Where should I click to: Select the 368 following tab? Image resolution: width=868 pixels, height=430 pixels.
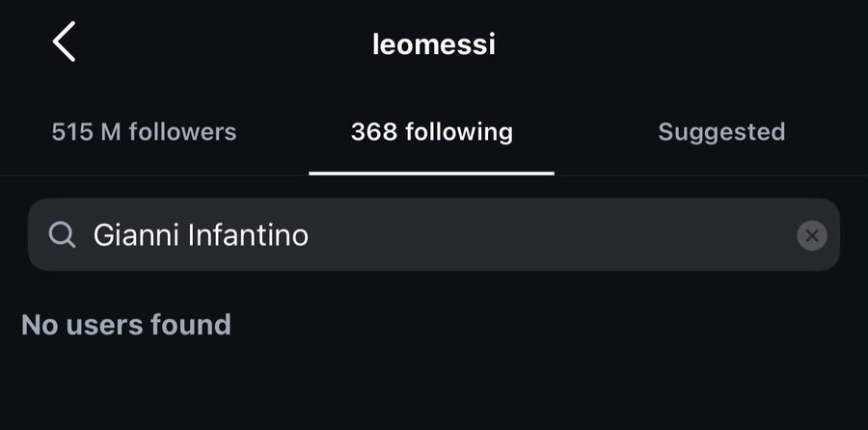[x=432, y=132]
